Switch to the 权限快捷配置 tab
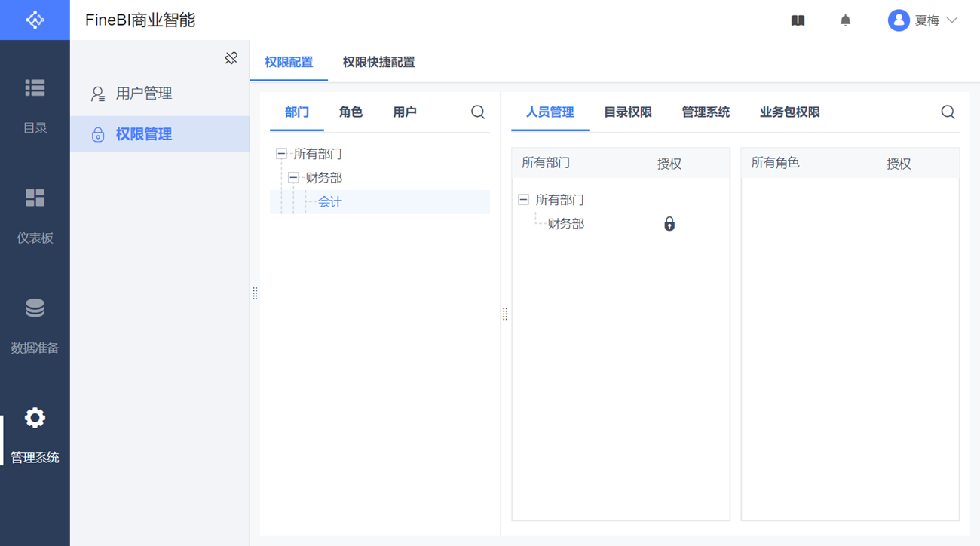The height and width of the screenshot is (546, 980). pos(378,63)
